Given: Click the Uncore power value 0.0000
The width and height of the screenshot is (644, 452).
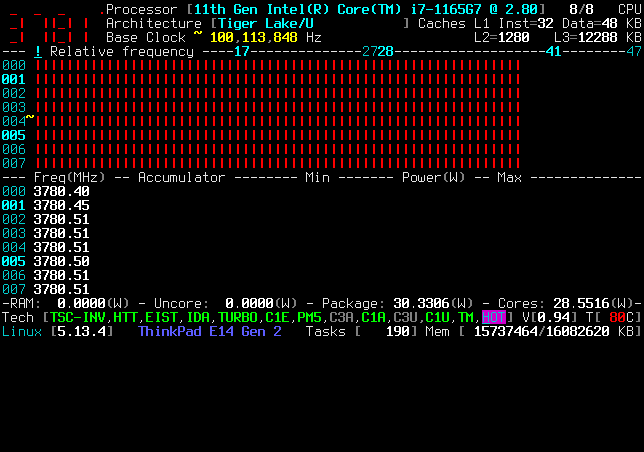Looking at the screenshot, I should click(249, 303).
